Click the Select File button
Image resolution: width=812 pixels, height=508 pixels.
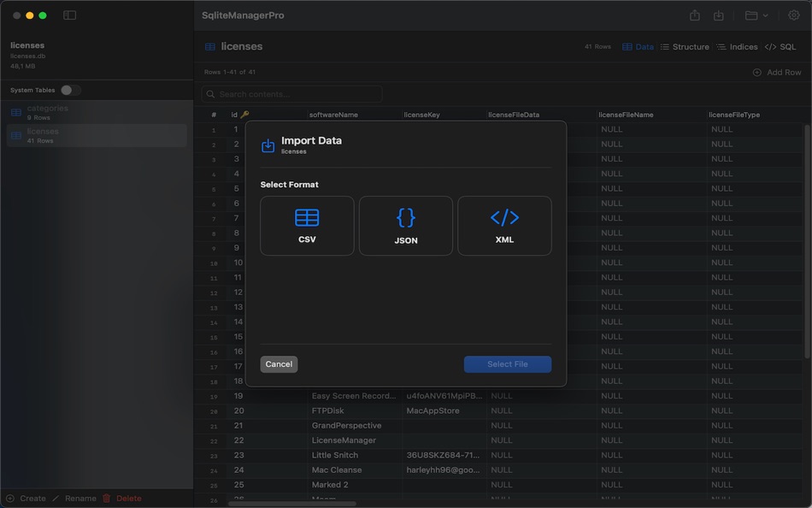[x=507, y=363]
